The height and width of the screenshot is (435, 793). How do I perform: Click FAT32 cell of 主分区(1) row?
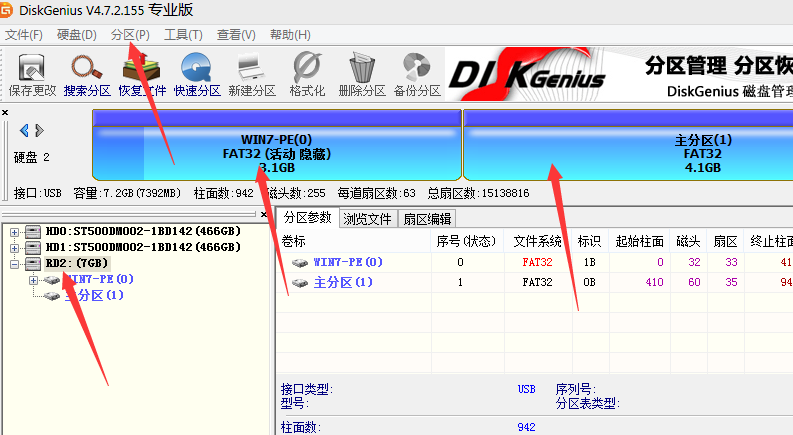(537, 282)
